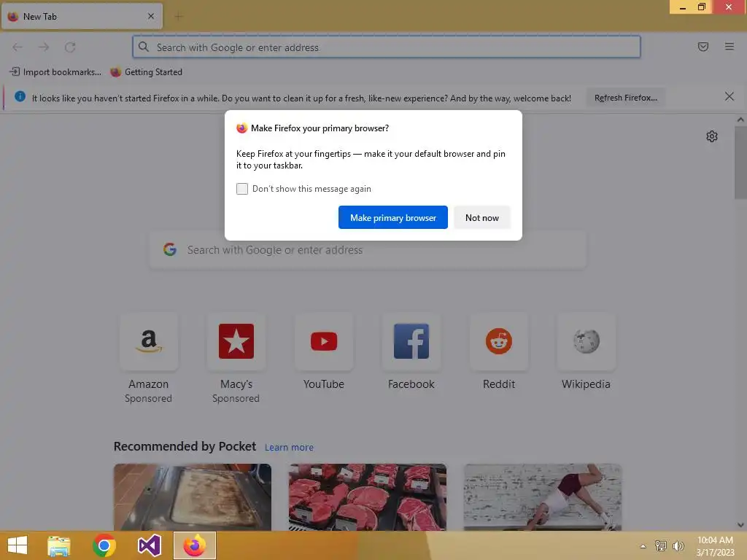Image resolution: width=747 pixels, height=560 pixels.
Task: Open the Pocket story with raw steaks image
Action: [x=368, y=497]
